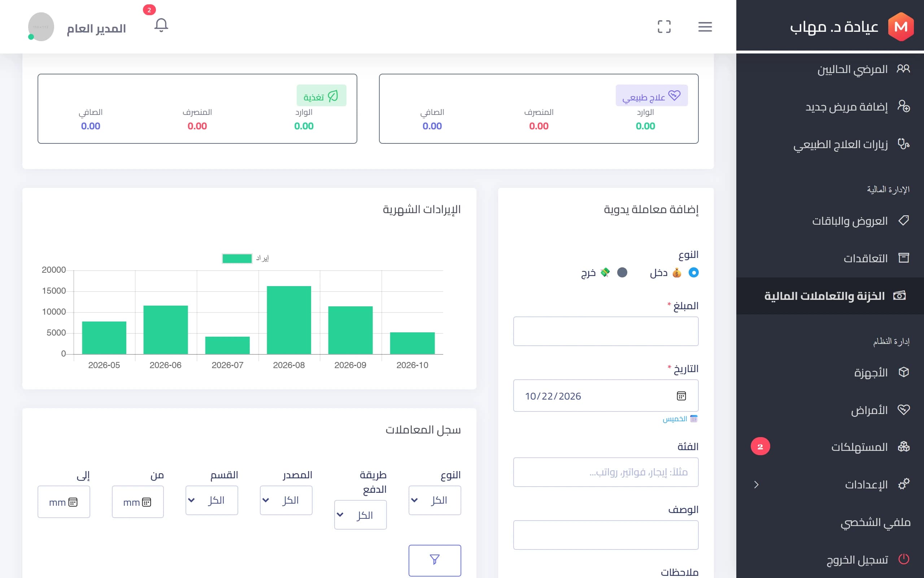Click the الأمراض heart icon

(903, 409)
